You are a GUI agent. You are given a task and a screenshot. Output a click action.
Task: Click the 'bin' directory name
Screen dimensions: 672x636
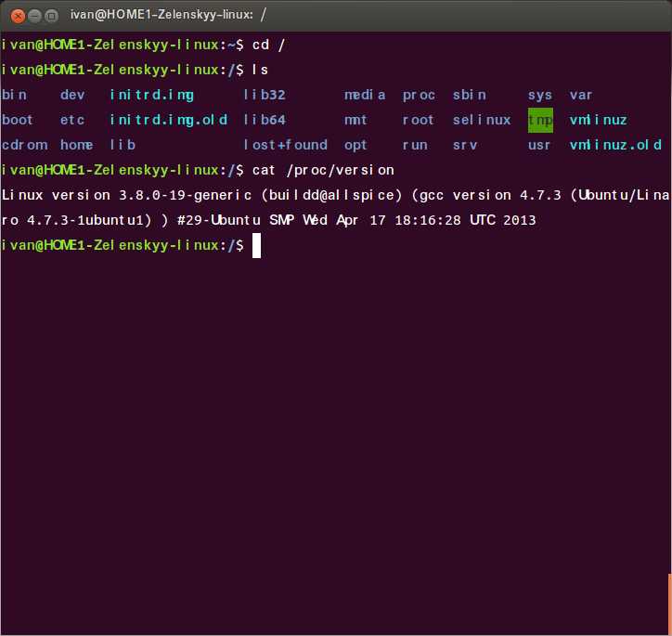click(x=14, y=95)
